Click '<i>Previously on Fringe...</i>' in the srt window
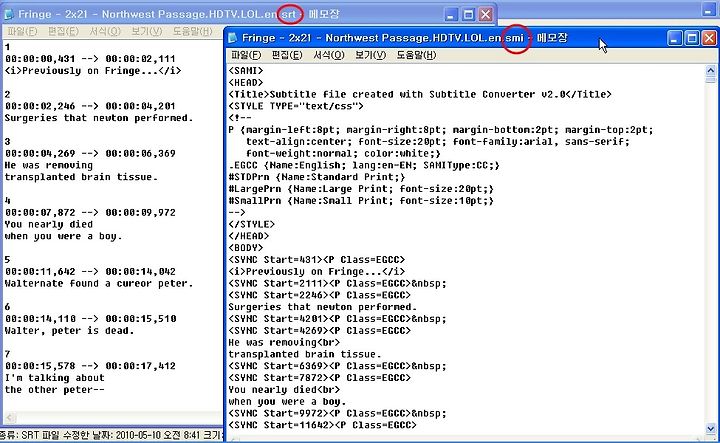720x443 pixels. (93, 71)
